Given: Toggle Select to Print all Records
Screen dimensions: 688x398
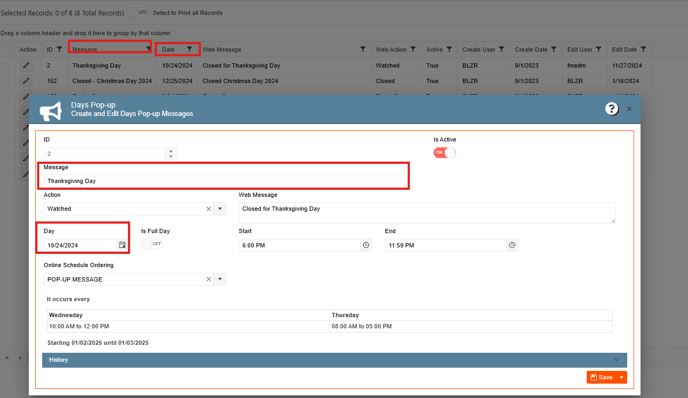Looking at the screenshot, I should click(138, 13).
